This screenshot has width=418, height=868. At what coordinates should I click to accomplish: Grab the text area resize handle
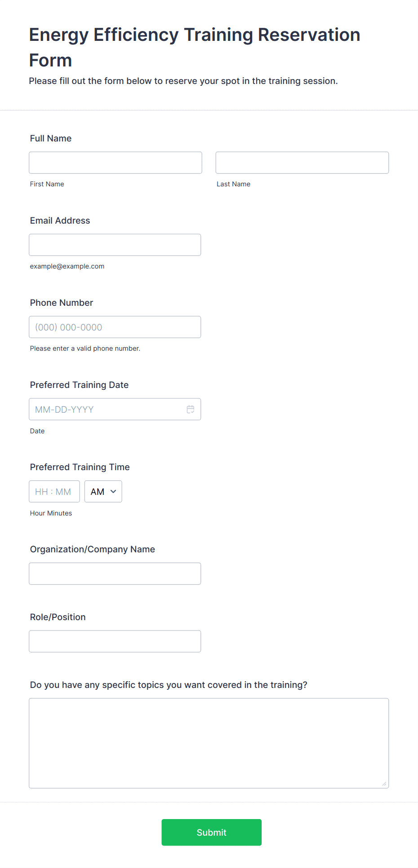384,784
